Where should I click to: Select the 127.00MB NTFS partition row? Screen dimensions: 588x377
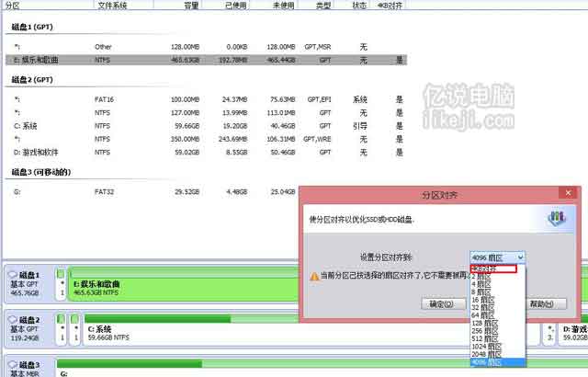(206, 112)
